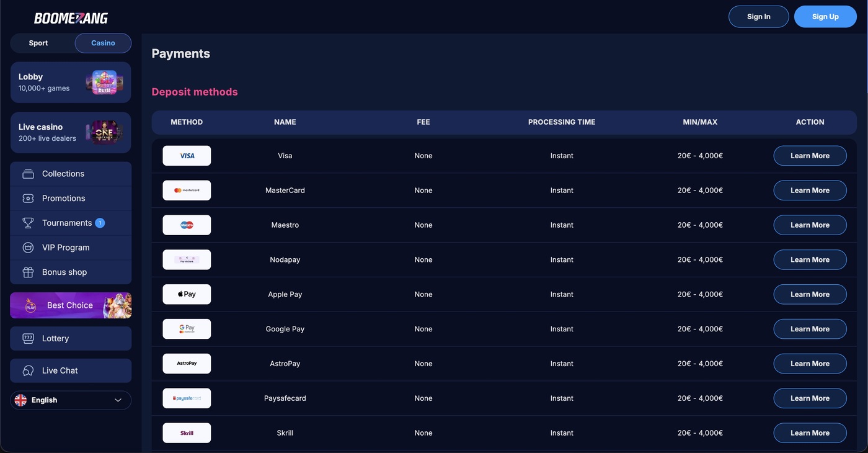The height and width of the screenshot is (453, 868).
Task: Click Learn More for Maestro
Action: click(810, 225)
